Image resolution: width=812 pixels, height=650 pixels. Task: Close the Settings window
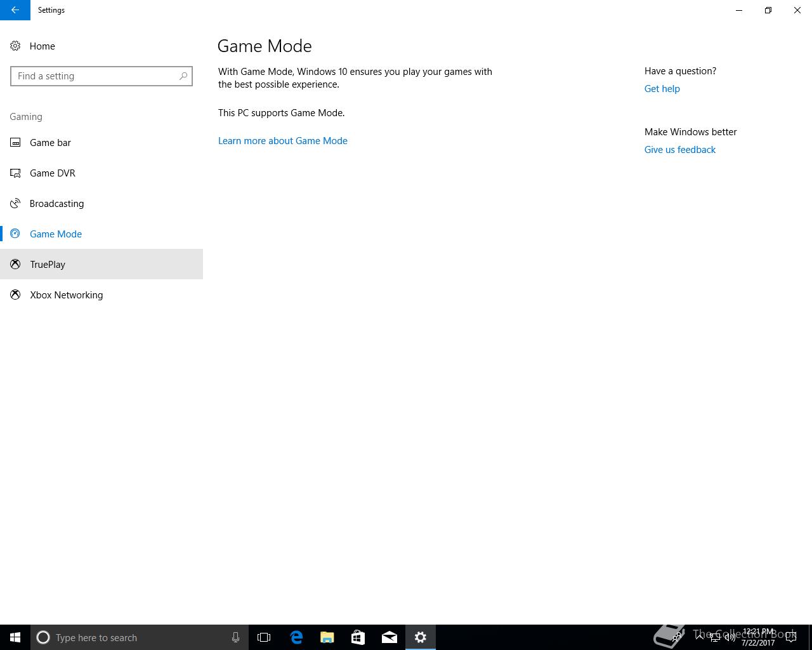(x=797, y=10)
